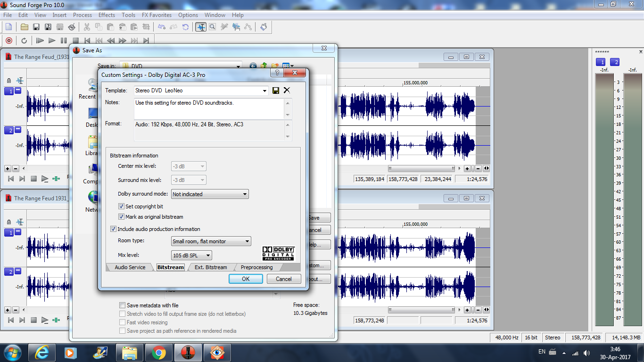The height and width of the screenshot is (362, 644).
Task: Click scrub control in lower data window
Action: (x=57, y=320)
